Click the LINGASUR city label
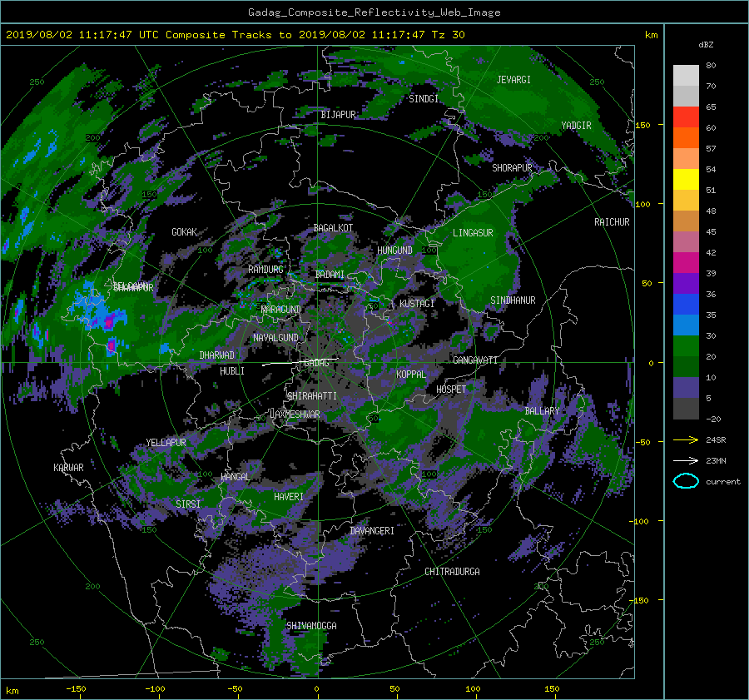This screenshot has width=749, height=700. 473,233
